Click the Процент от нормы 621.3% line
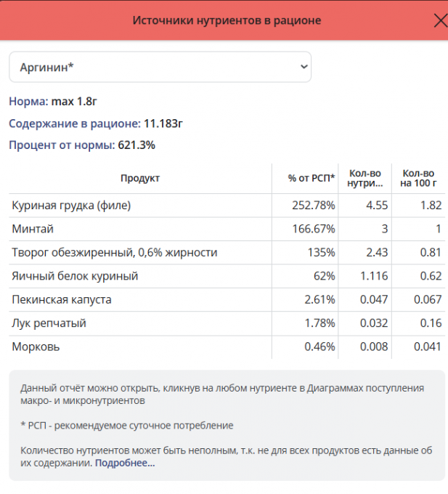 tap(82, 145)
